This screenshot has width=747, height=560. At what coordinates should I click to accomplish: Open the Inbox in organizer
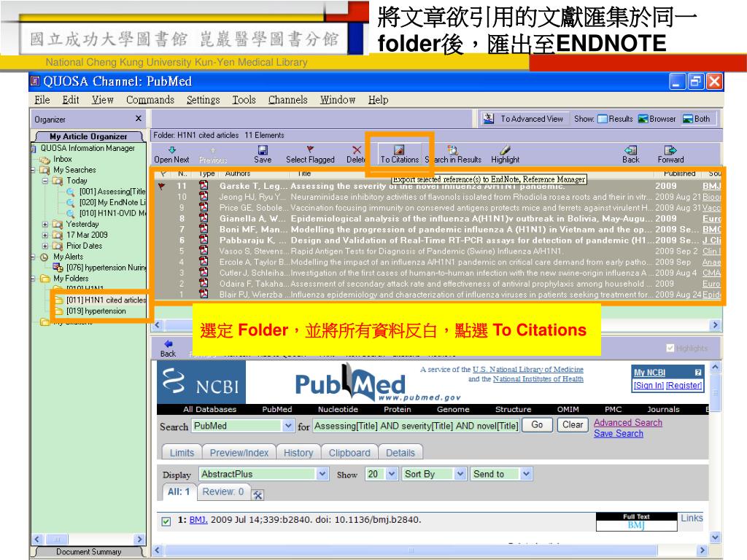tap(62, 159)
